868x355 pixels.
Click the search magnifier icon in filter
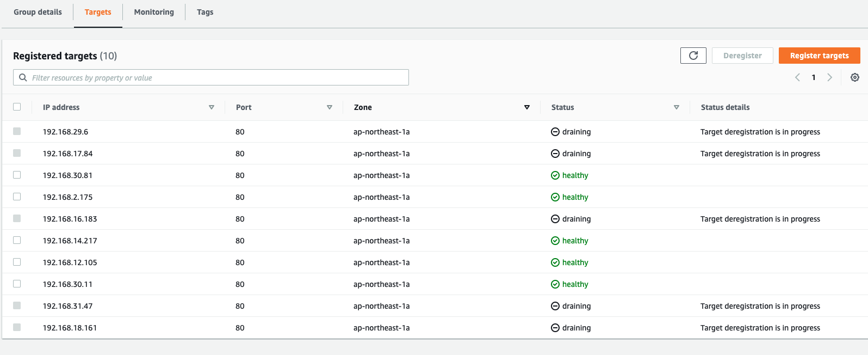coord(23,77)
